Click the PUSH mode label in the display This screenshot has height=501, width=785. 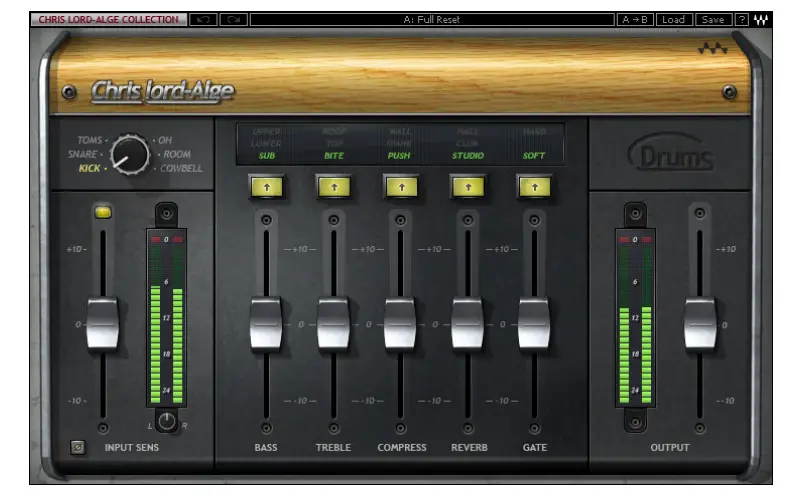click(399, 156)
